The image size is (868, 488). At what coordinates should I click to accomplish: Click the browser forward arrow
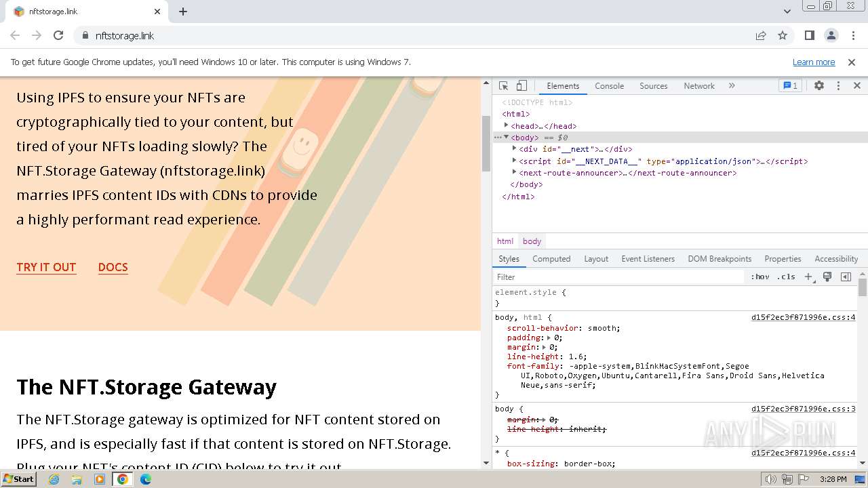click(x=37, y=35)
